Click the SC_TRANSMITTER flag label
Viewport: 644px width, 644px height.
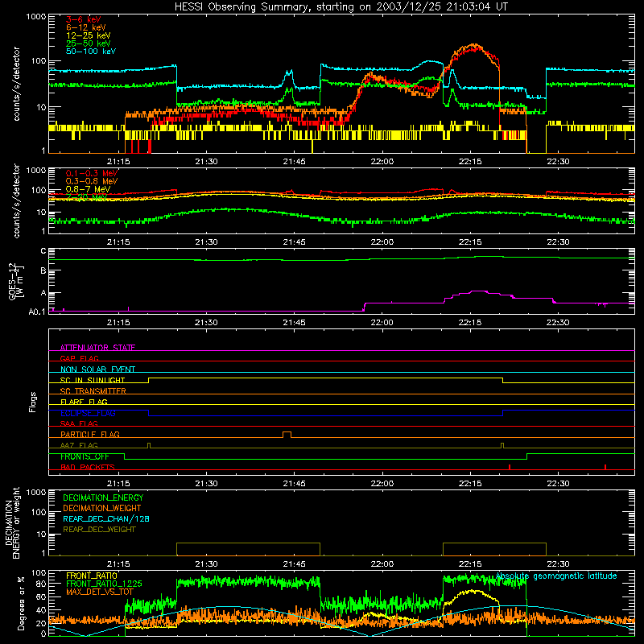click(93, 391)
